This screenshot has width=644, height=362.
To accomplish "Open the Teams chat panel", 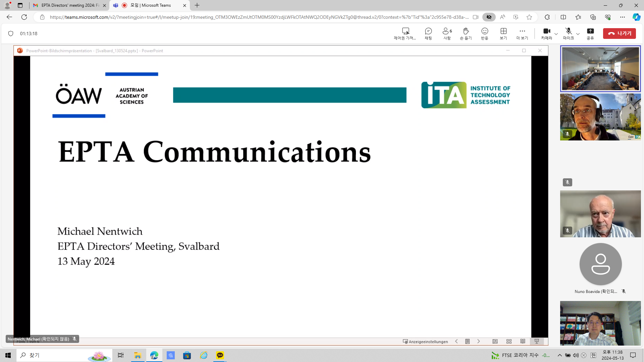I will 428,34.
